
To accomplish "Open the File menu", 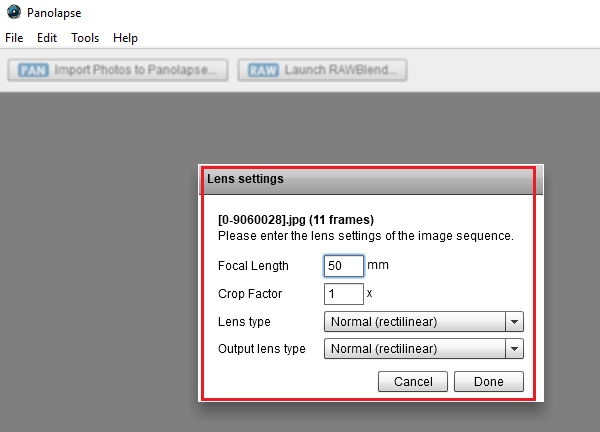I will tap(14, 38).
